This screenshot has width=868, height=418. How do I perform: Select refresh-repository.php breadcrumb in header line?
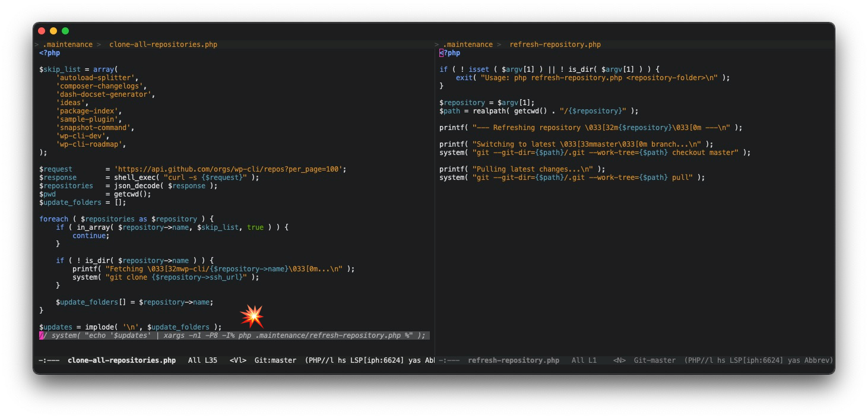point(555,45)
